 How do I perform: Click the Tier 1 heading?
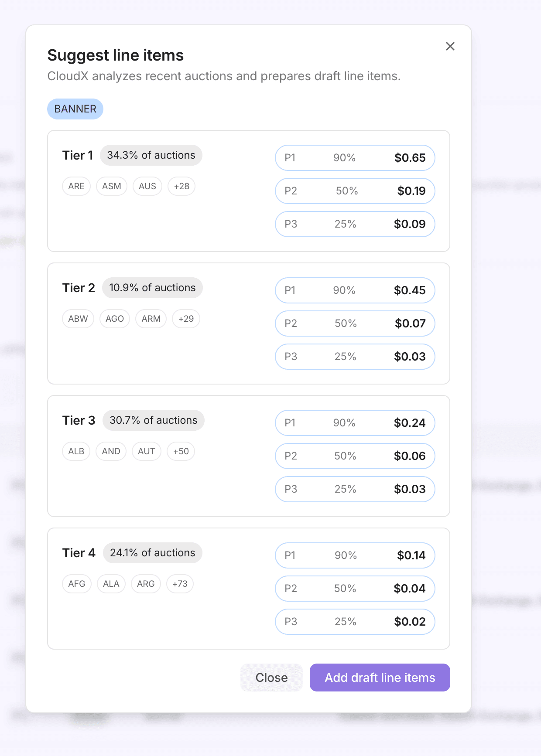(78, 156)
